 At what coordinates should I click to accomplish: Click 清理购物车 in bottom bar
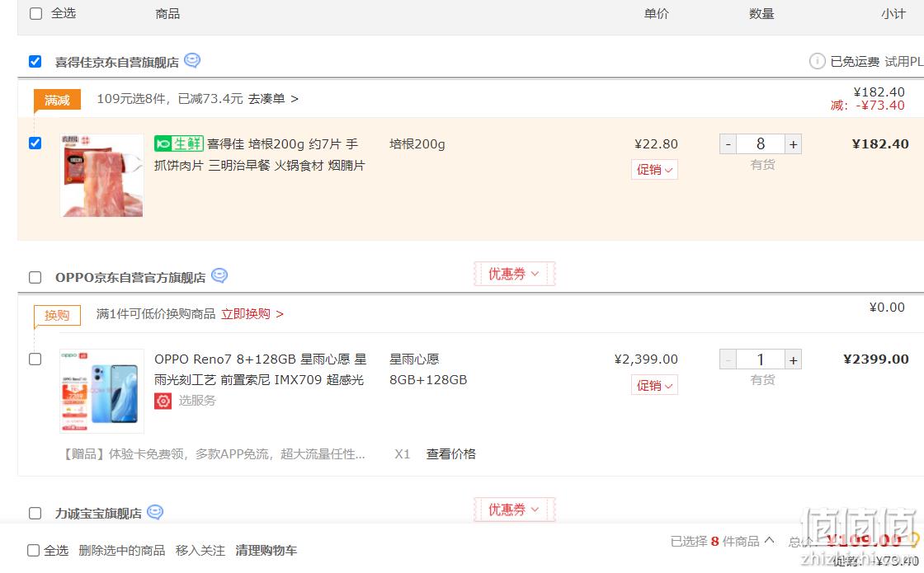tap(266, 551)
